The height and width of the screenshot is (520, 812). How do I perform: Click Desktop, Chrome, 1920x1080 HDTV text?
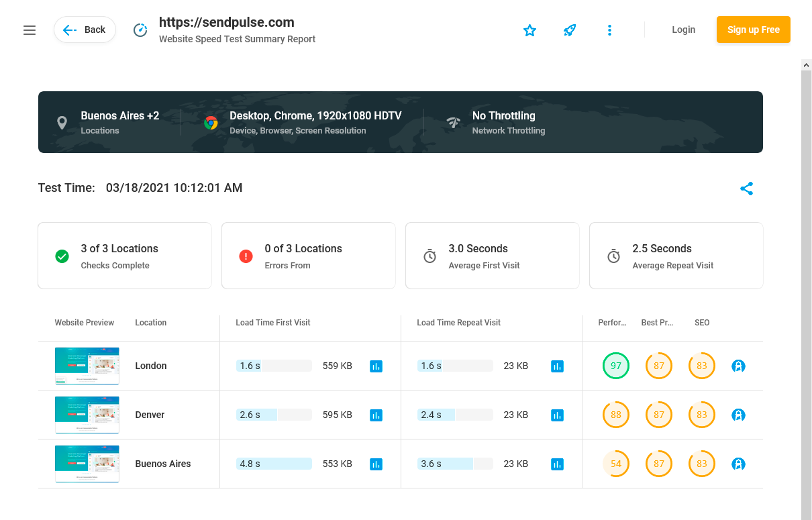(x=315, y=115)
